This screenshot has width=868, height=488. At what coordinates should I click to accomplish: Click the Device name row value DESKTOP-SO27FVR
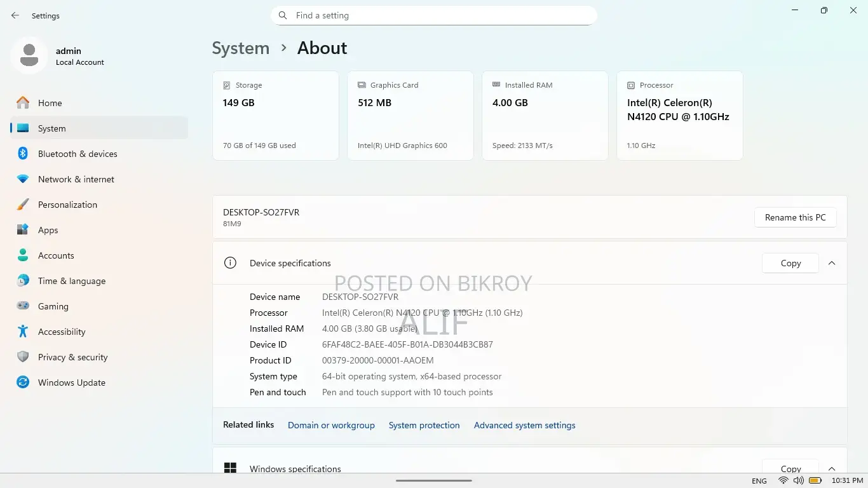[x=360, y=297]
